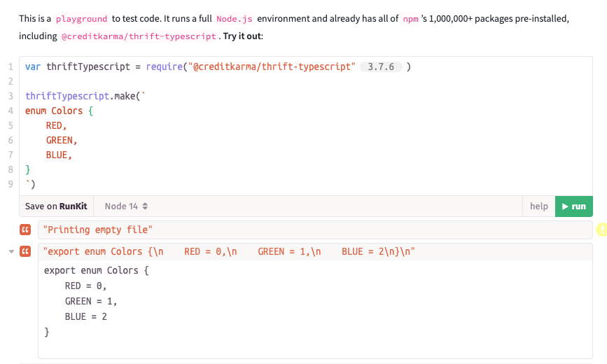Click line number 9 in the gutter
The width and height of the screenshot is (607, 364).
coord(11,184)
